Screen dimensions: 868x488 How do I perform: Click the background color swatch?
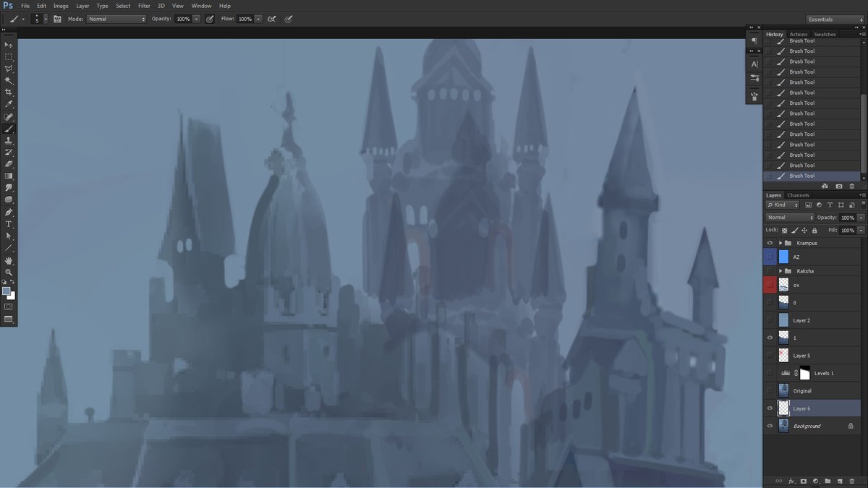click(12, 296)
